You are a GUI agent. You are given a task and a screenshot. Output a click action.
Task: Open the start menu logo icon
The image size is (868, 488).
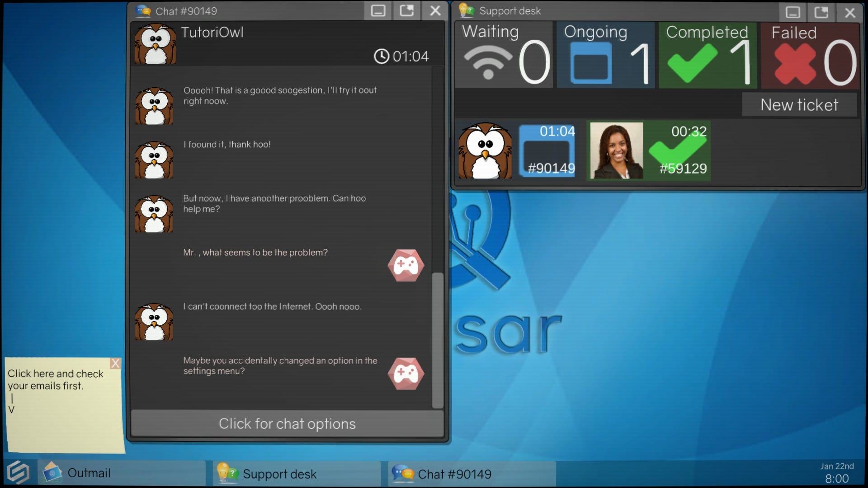19,473
